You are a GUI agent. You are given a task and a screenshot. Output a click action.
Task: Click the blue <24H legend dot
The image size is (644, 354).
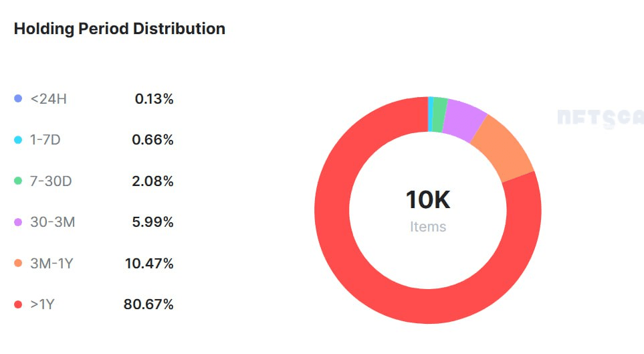pyautogui.click(x=18, y=99)
